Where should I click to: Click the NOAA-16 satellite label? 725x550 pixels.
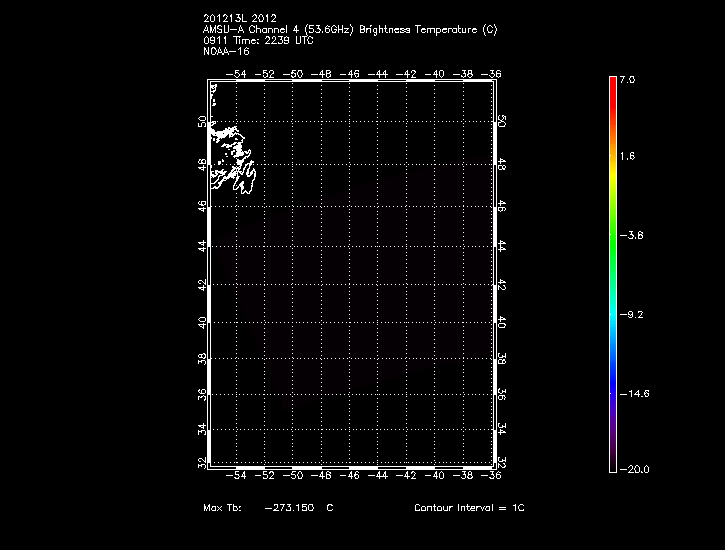click(x=225, y=51)
